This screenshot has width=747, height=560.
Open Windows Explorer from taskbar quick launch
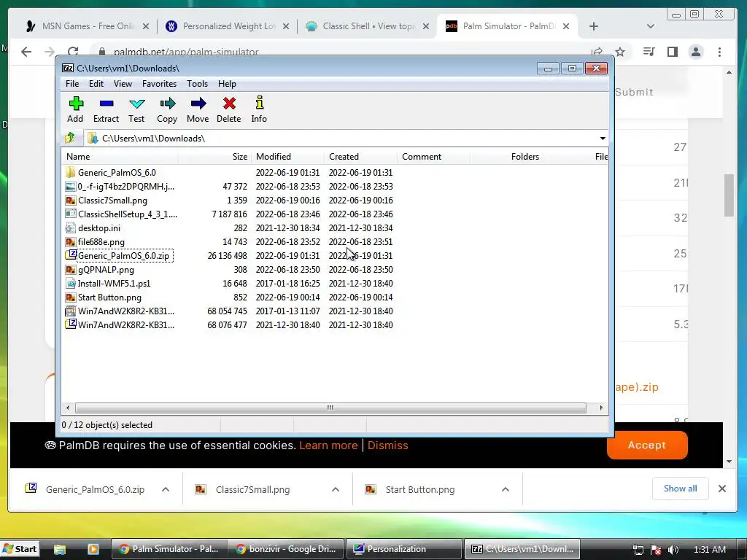(60, 549)
